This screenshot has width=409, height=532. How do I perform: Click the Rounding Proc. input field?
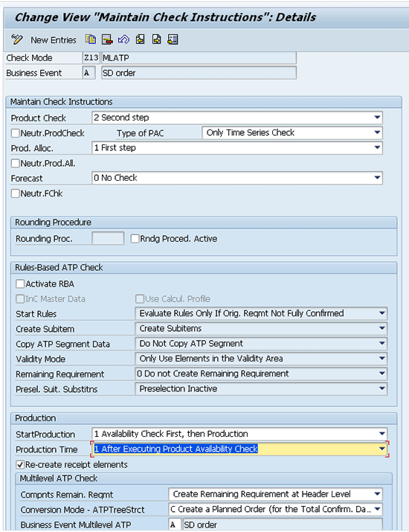108,239
